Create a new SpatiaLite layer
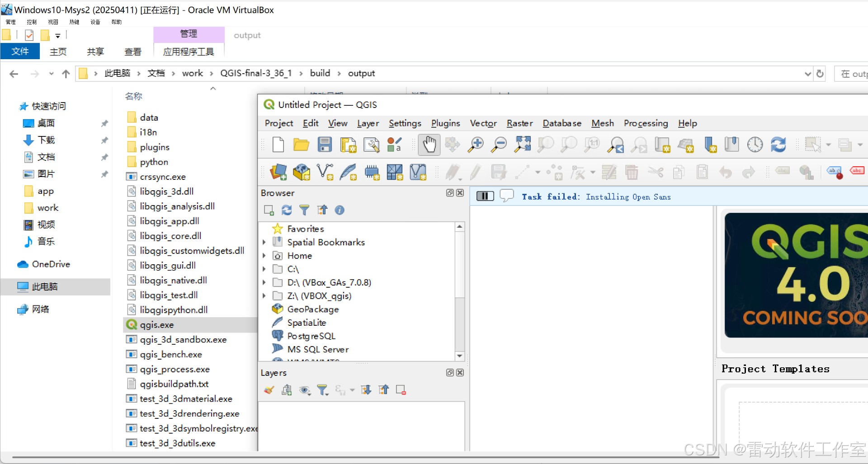Image resolution: width=868 pixels, height=464 pixels. (348, 172)
